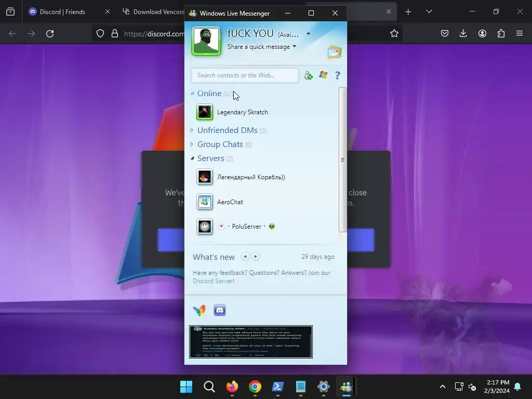Click the 'Discord Server!' link
Screen dimensions: 532x399
tap(214, 281)
